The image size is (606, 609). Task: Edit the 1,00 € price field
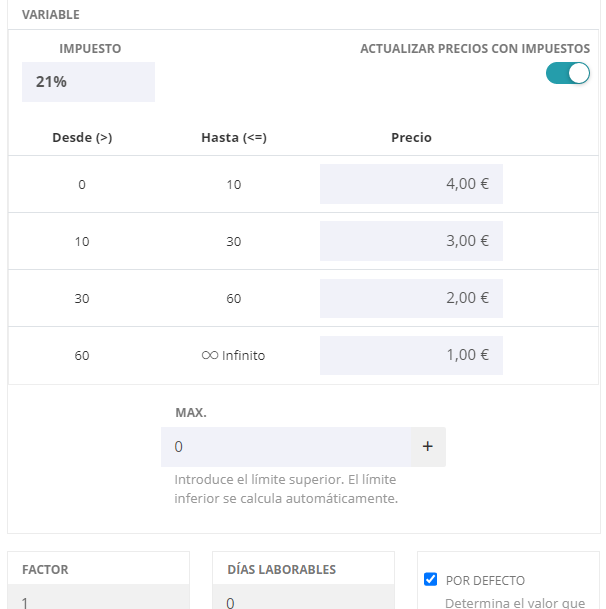(x=411, y=355)
